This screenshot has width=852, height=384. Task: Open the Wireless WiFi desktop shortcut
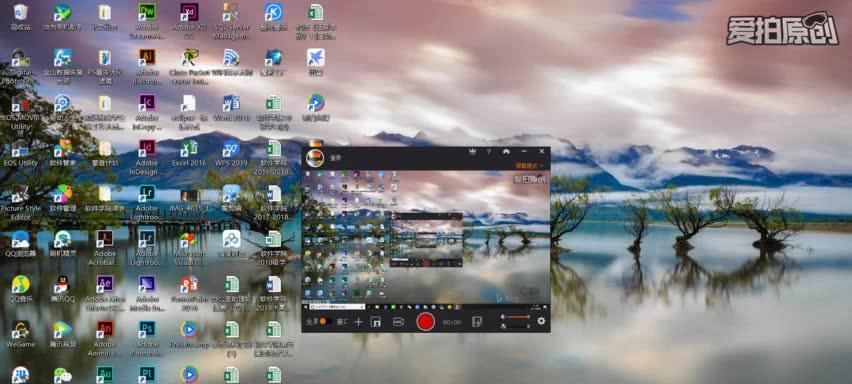point(231,62)
